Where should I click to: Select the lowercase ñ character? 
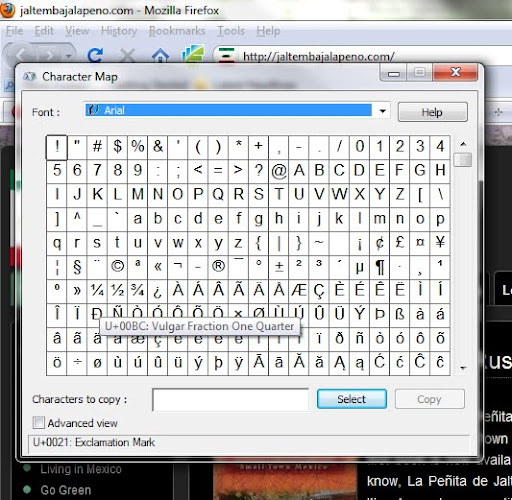[x=359, y=339]
